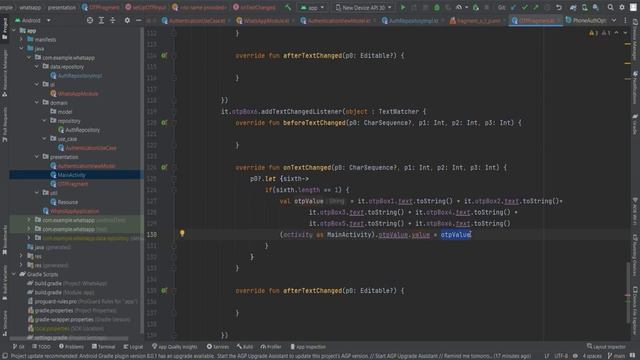The width and height of the screenshot is (640, 360).
Task: Toggle the Build Variants side tab
Action: [x=4, y=283]
